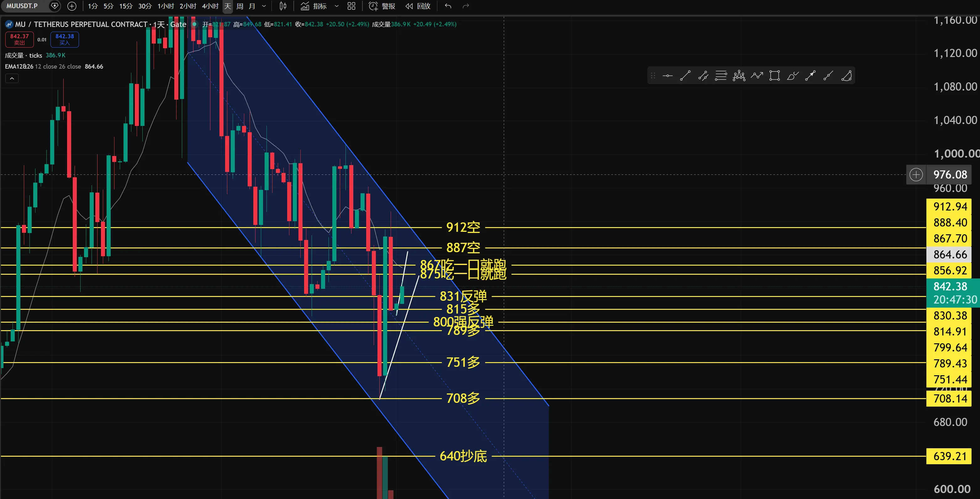Select the 4小时 timeframe
980x499 pixels.
click(210, 6)
